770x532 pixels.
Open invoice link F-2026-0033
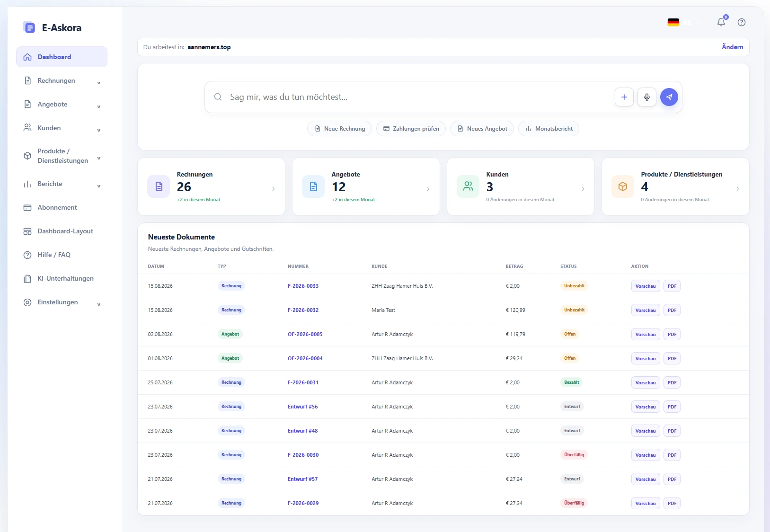point(303,286)
